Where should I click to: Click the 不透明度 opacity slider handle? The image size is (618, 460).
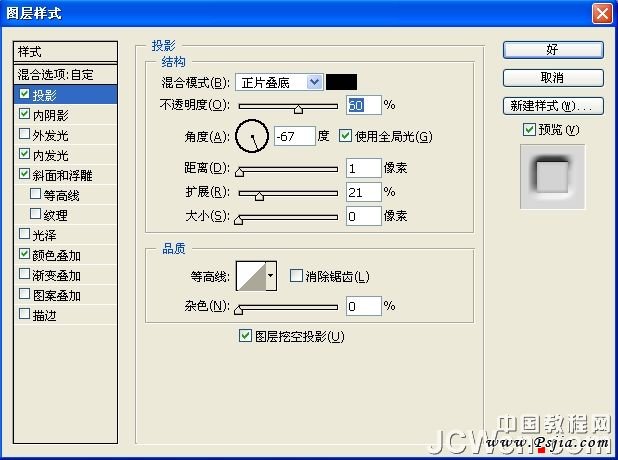click(299, 109)
